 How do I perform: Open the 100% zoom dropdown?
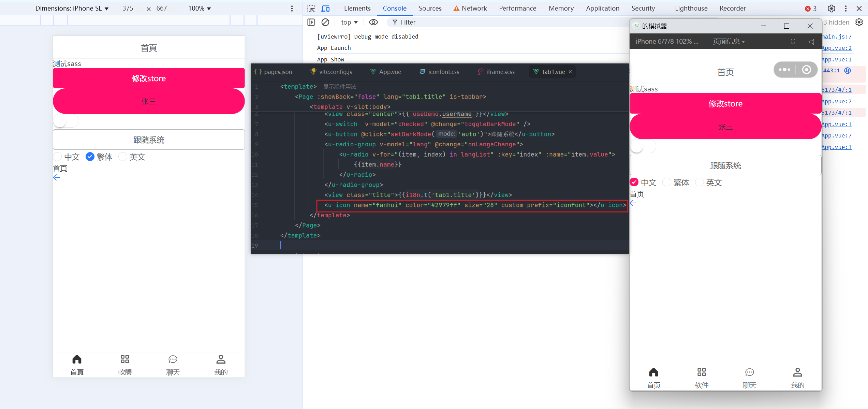tap(200, 8)
